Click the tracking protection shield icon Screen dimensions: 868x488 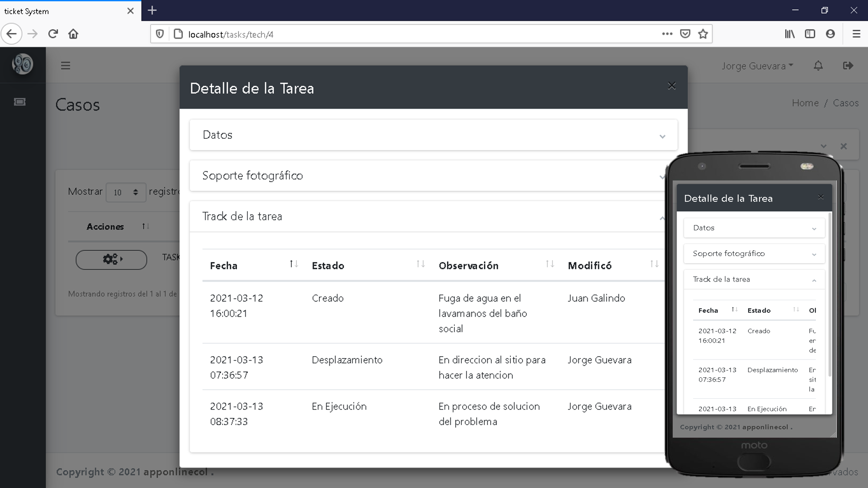click(x=160, y=34)
